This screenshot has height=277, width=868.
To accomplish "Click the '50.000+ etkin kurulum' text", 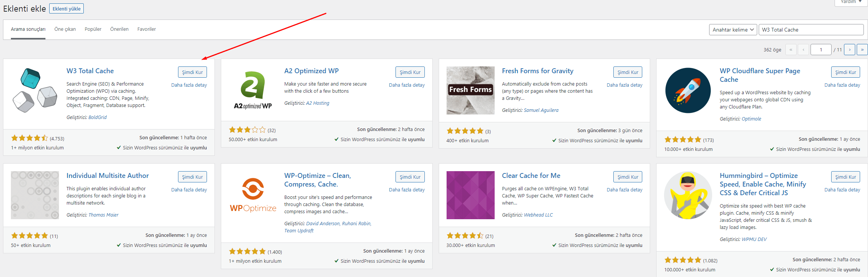I will (253, 140).
